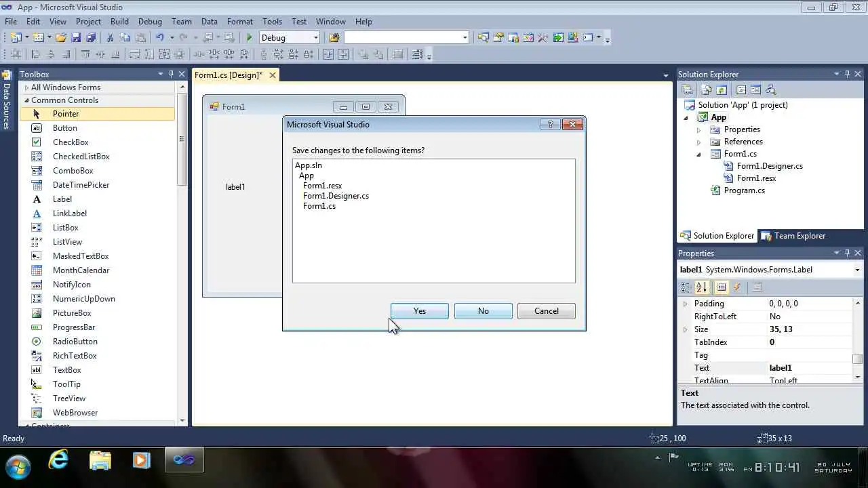Select the CheckBox control in Toolbox
Image resolution: width=868 pixels, height=488 pixels.
[x=98, y=142]
